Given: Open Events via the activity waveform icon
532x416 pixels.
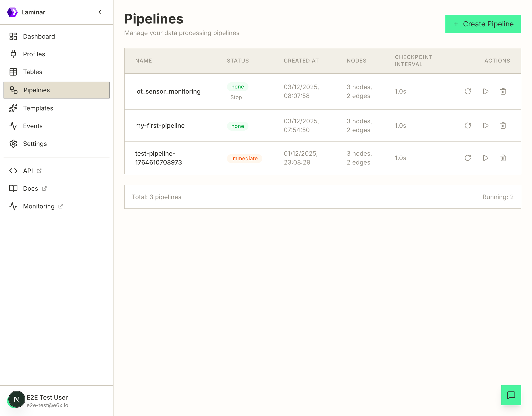Looking at the screenshot, I should click(13, 126).
